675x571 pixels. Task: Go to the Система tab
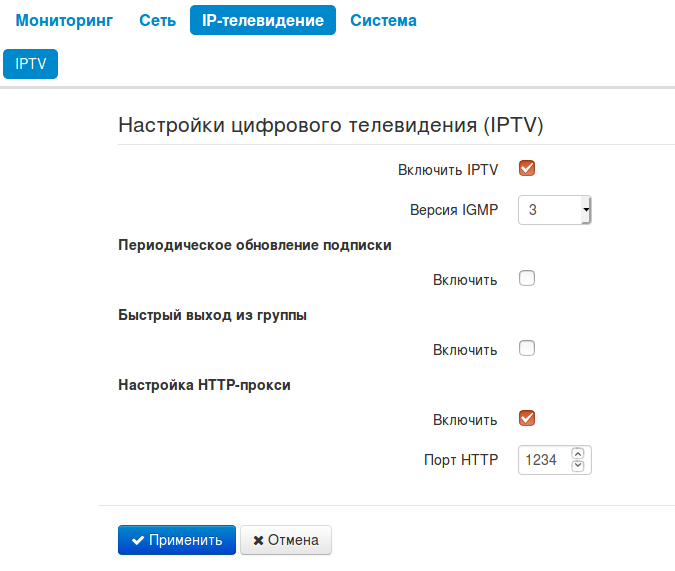383,20
